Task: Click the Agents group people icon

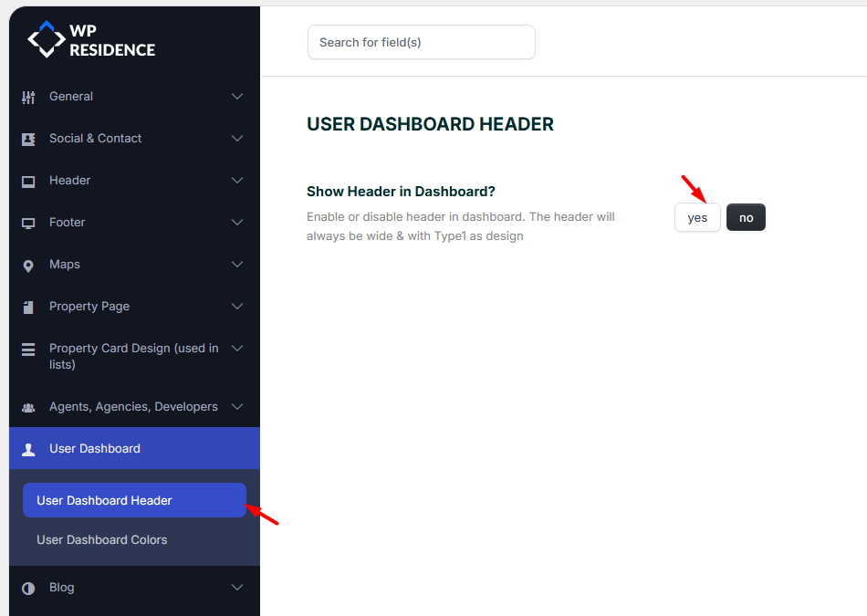Action: (28, 407)
